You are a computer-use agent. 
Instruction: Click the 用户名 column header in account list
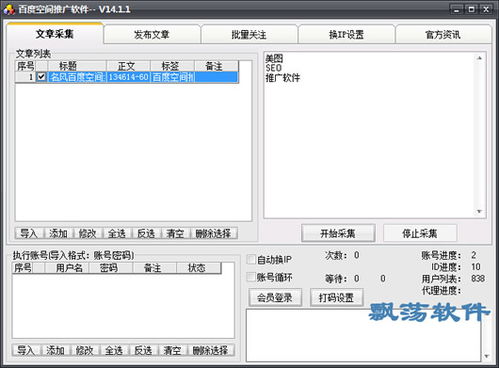(67, 267)
